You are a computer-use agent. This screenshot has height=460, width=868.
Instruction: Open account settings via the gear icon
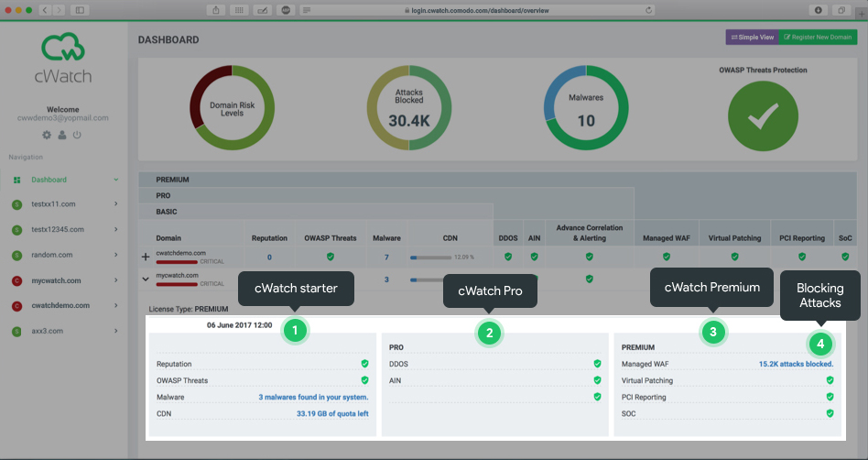(47, 135)
